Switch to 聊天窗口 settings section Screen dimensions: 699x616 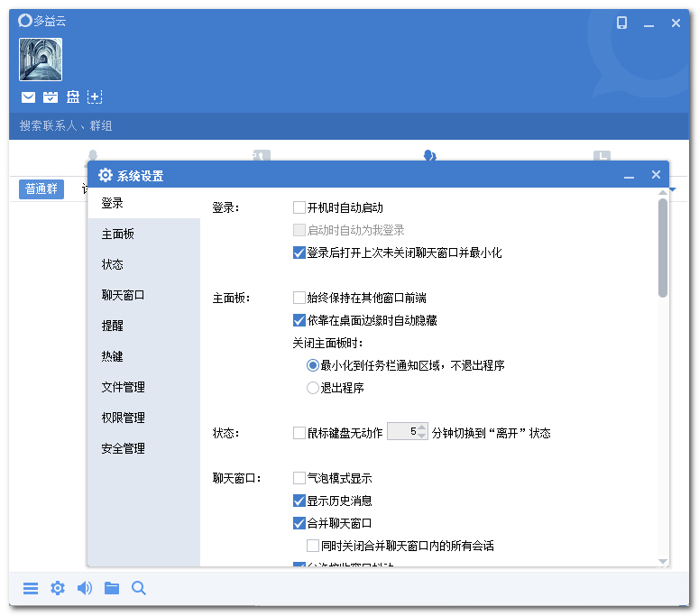(x=124, y=295)
